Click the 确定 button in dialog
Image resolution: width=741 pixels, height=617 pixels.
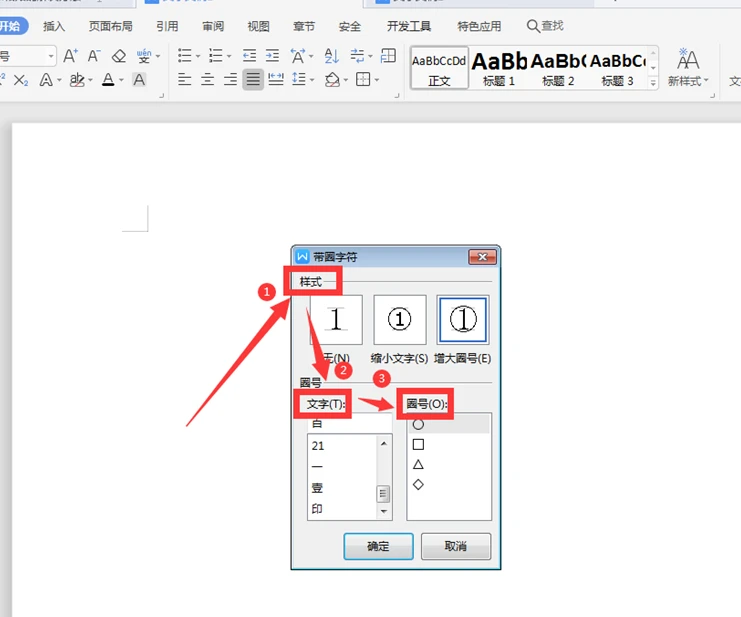[x=378, y=546]
